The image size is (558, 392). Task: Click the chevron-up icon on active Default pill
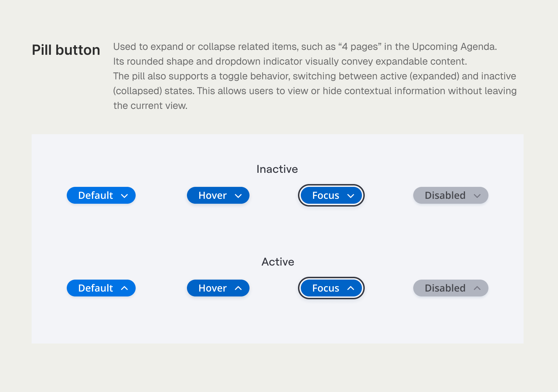[125, 288]
